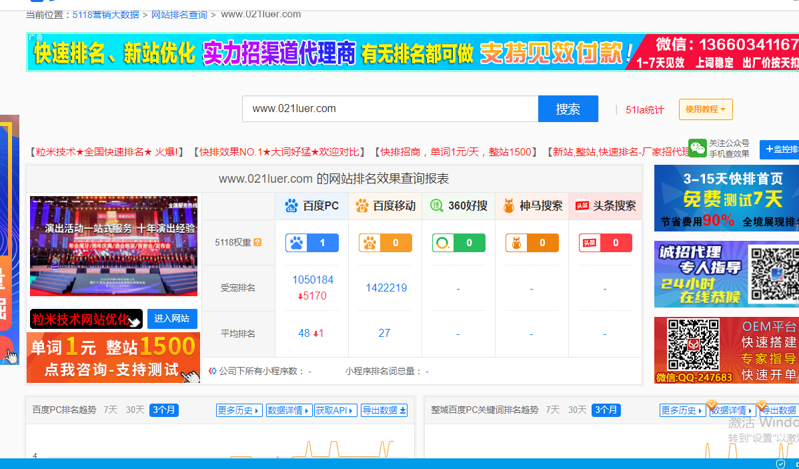Click the 百度移动 orange paw icon
The width and height of the screenshot is (799, 469).
click(362, 205)
